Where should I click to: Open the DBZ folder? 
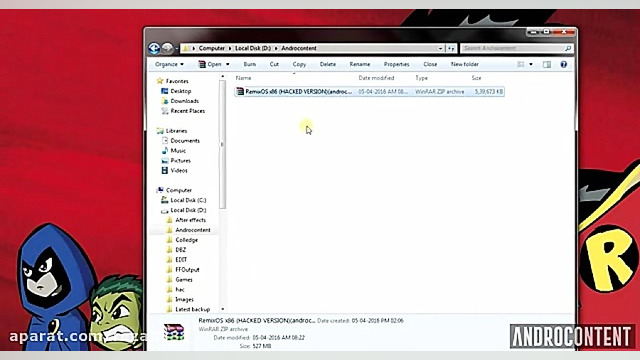click(180, 250)
